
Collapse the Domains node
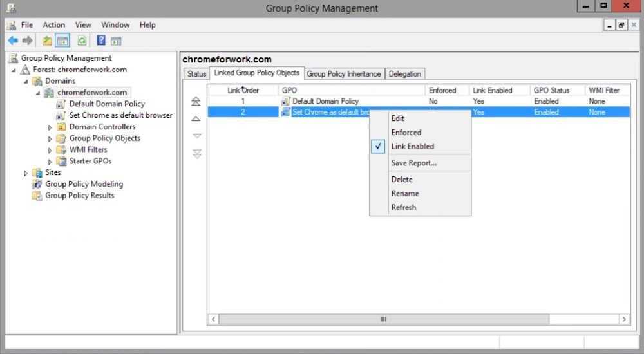(26, 82)
